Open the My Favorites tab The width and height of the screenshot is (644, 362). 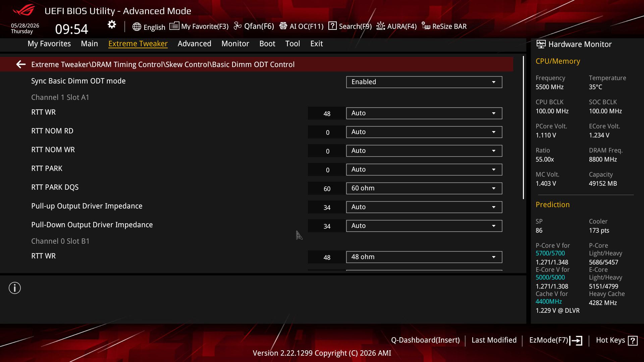(49, 44)
